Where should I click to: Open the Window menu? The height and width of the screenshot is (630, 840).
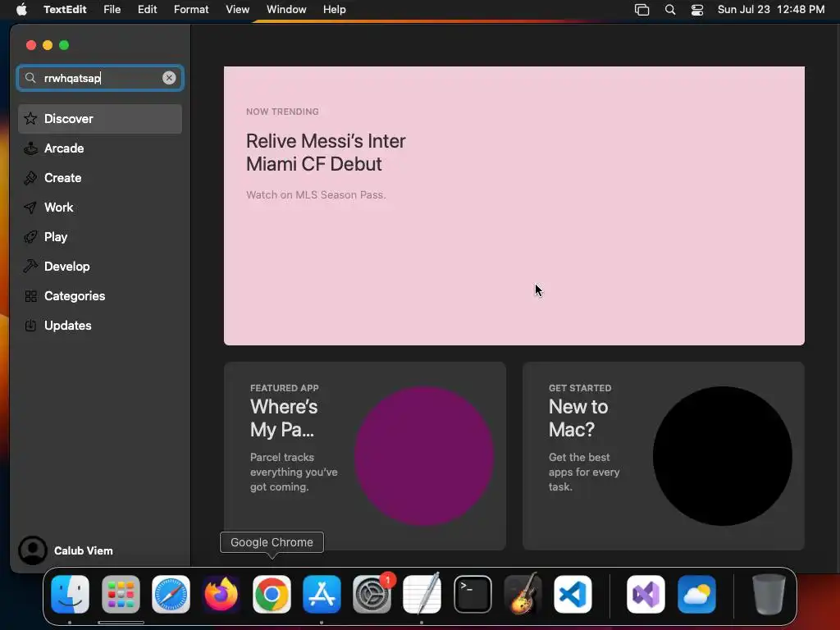286,10
